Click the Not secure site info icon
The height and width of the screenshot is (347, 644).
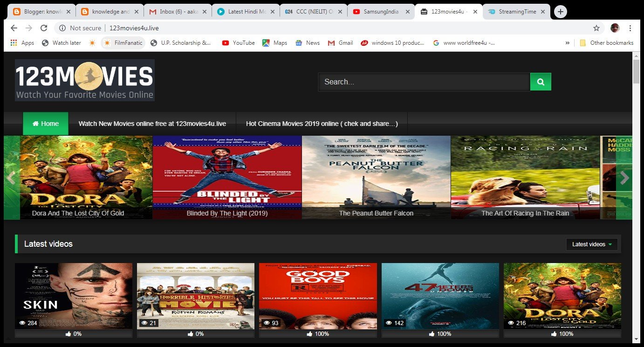pyautogui.click(x=62, y=28)
